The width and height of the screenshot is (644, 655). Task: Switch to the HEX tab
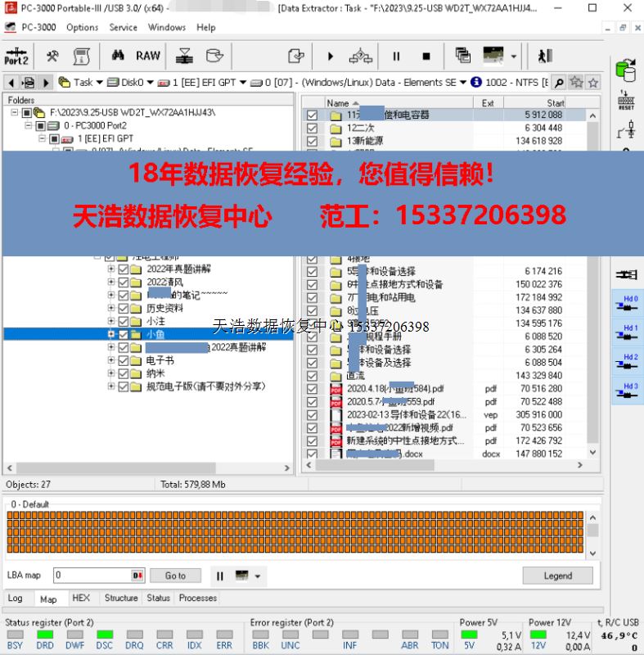point(81,599)
